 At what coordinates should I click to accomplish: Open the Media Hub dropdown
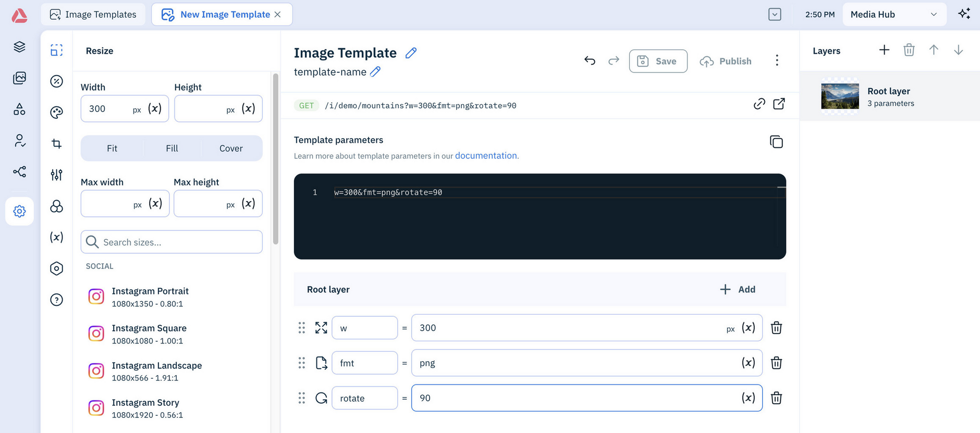pos(894,15)
